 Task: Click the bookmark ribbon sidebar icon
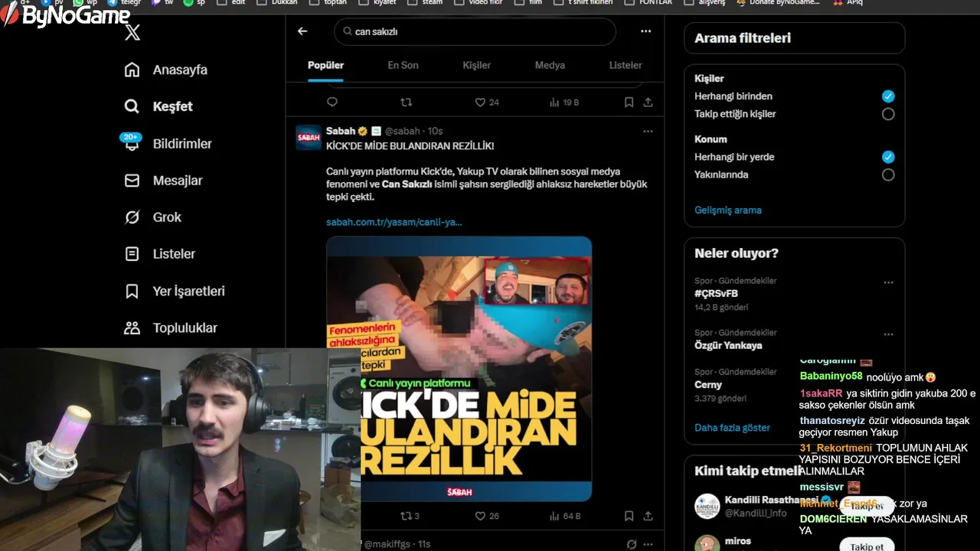click(132, 291)
